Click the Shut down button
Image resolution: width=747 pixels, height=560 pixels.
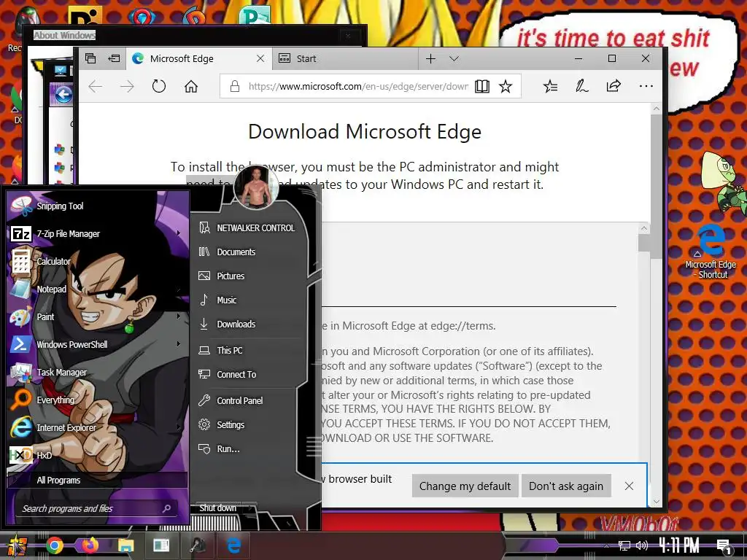[217, 507]
